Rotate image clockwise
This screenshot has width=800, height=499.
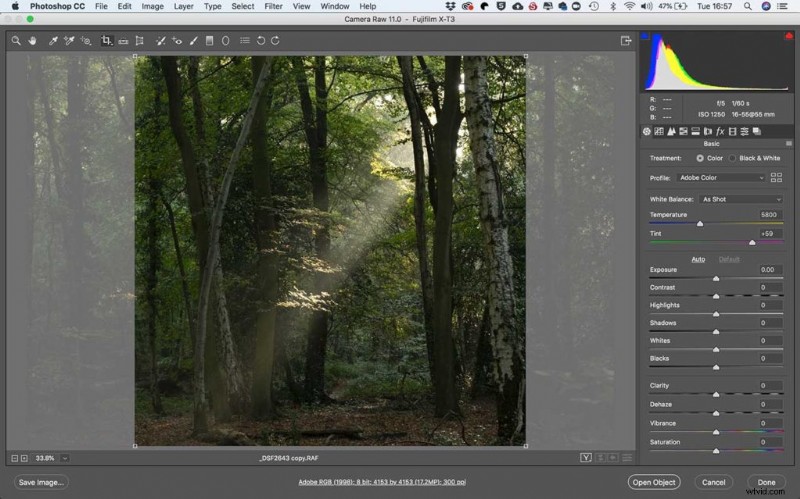pyautogui.click(x=276, y=41)
